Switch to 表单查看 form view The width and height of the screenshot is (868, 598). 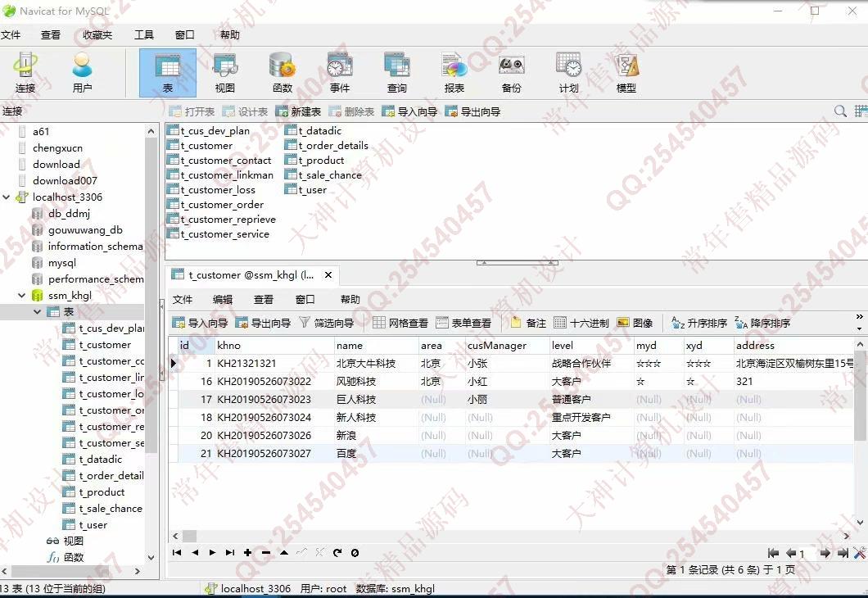point(463,323)
